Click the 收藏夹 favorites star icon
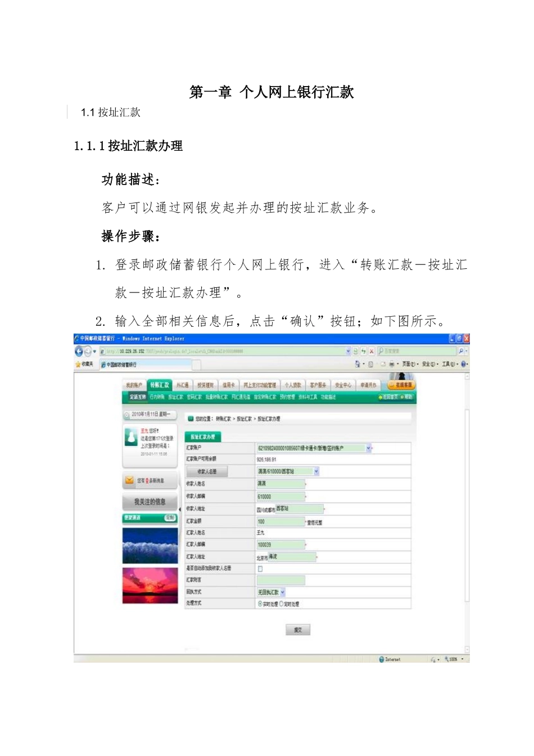Image resolution: width=534 pixels, height=756 pixels. click(78, 364)
